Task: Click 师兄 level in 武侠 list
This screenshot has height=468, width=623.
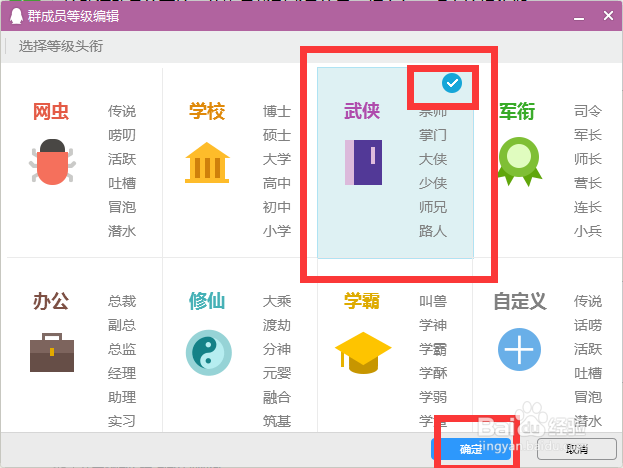Action: point(433,207)
